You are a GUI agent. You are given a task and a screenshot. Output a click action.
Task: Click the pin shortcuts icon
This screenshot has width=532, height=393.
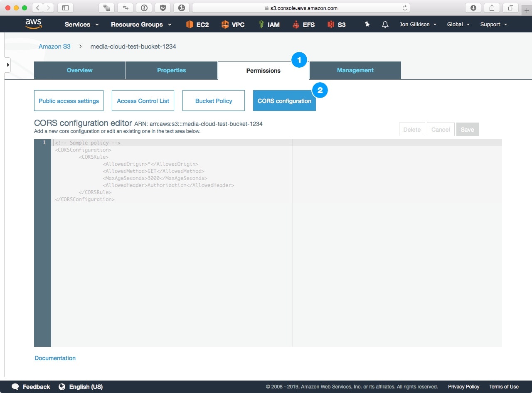[367, 25]
